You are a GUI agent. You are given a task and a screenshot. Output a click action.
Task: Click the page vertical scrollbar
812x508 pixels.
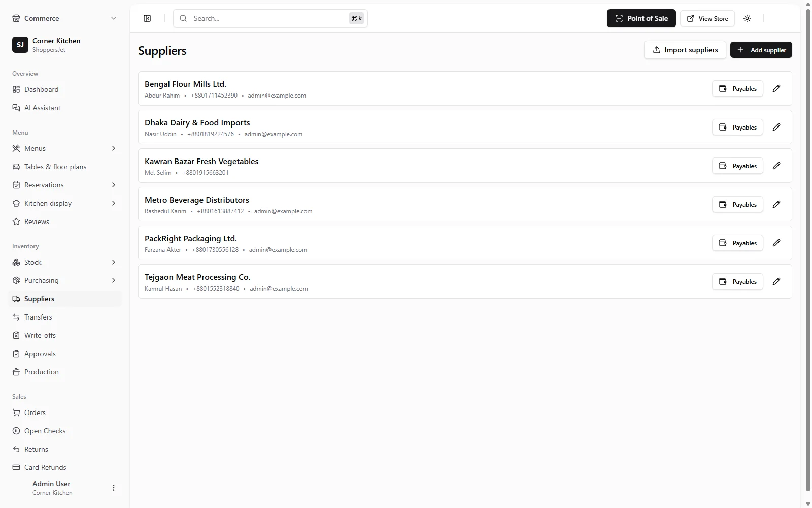pyautogui.click(x=808, y=250)
